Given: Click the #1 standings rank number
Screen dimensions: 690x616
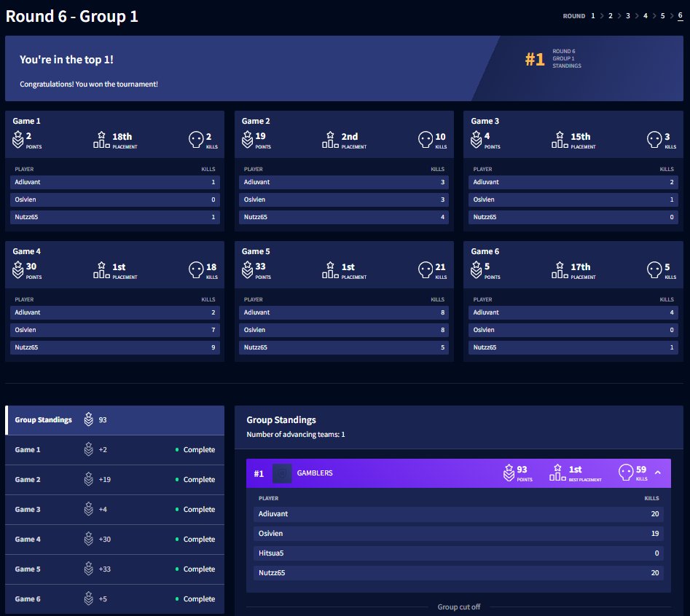Looking at the screenshot, I should pos(535,59).
